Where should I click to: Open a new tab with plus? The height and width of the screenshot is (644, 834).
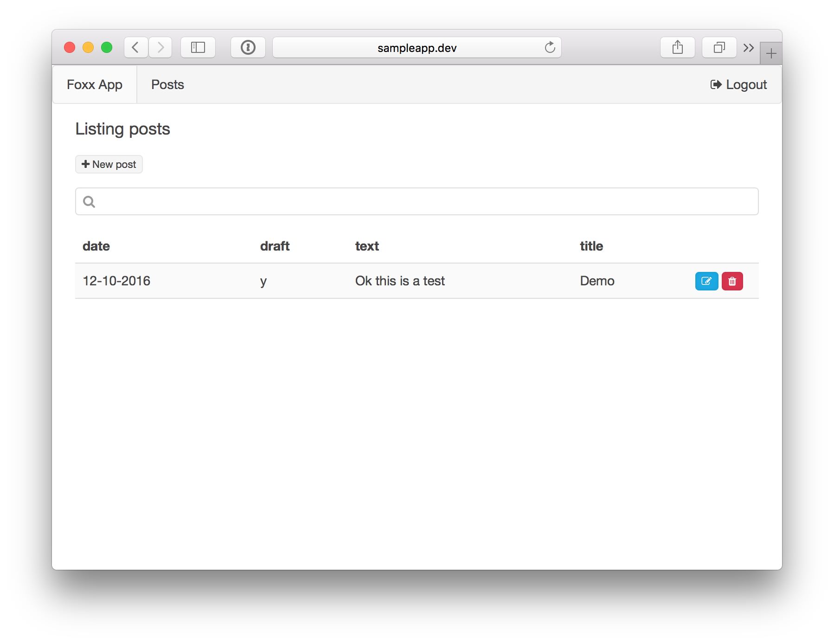[x=771, y=54]
